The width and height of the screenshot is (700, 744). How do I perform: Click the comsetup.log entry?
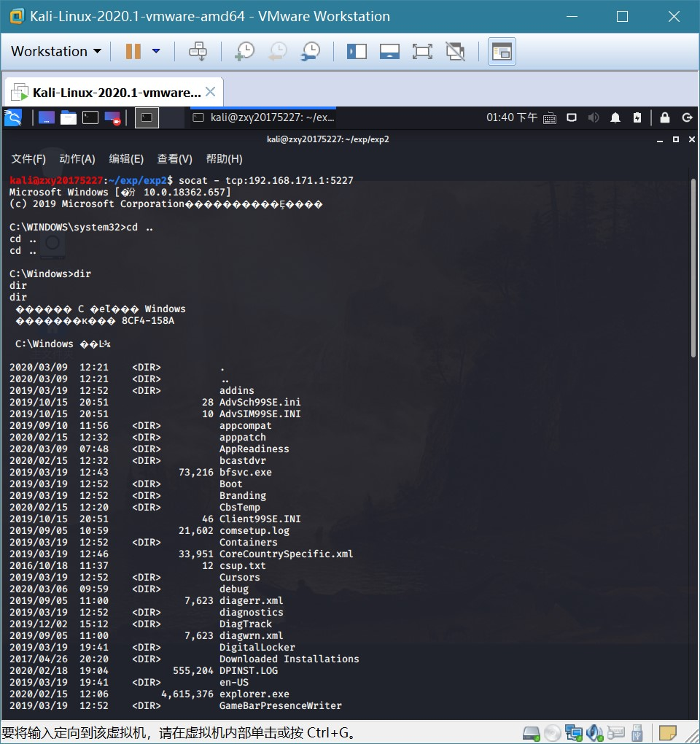254,530
